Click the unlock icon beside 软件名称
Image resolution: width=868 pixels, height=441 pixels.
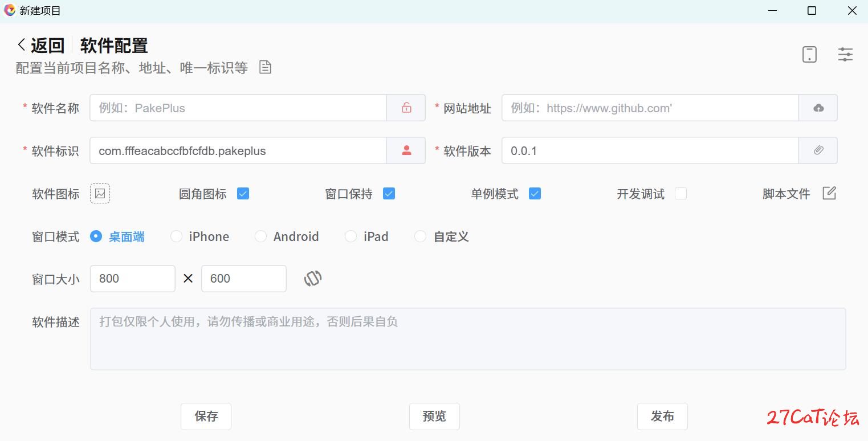(406, 108)
